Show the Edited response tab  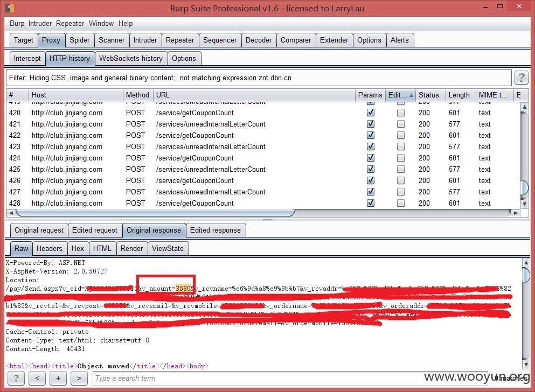pos(216,230)
